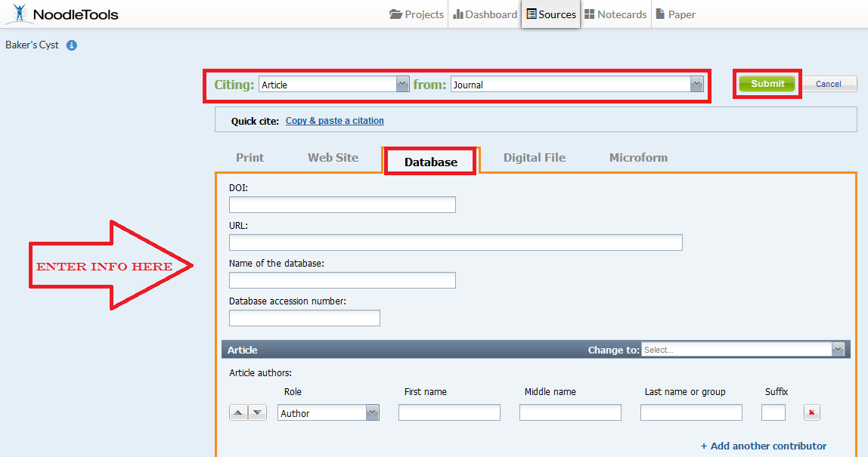Viewport: 868px width, 457px height.
Task: Click Add another contributor
Action: click(764, 446)
